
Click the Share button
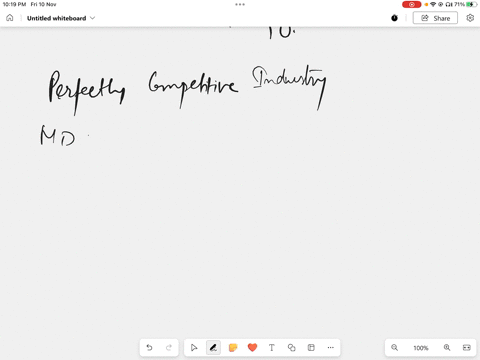pos(435,18)
